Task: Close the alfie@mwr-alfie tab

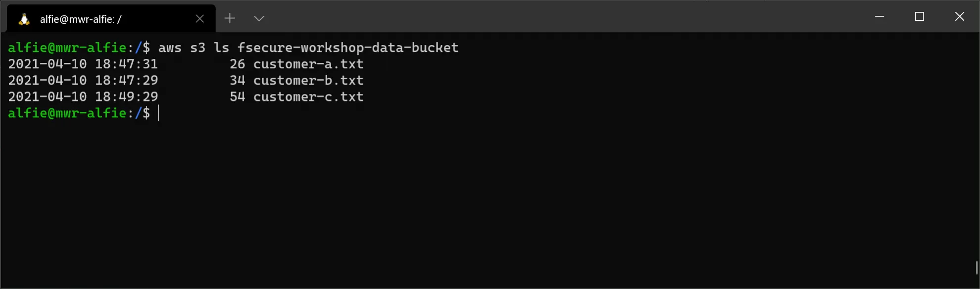Action: [200, 19]
